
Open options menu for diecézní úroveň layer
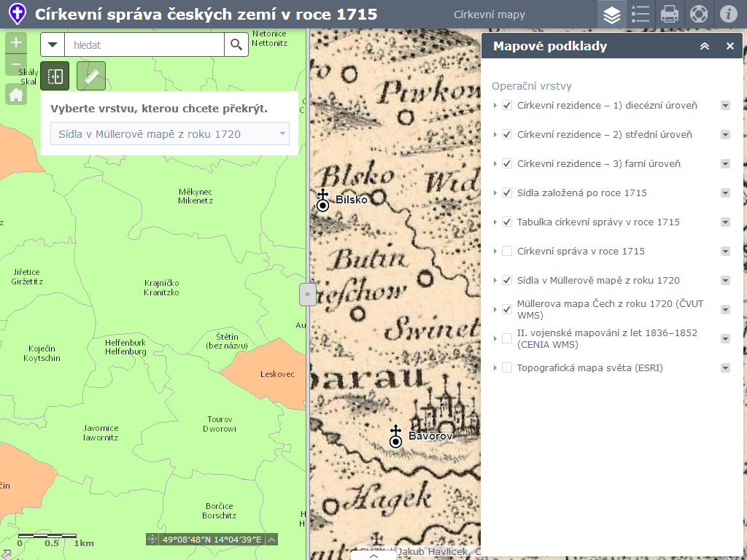[x=725, y=105]
